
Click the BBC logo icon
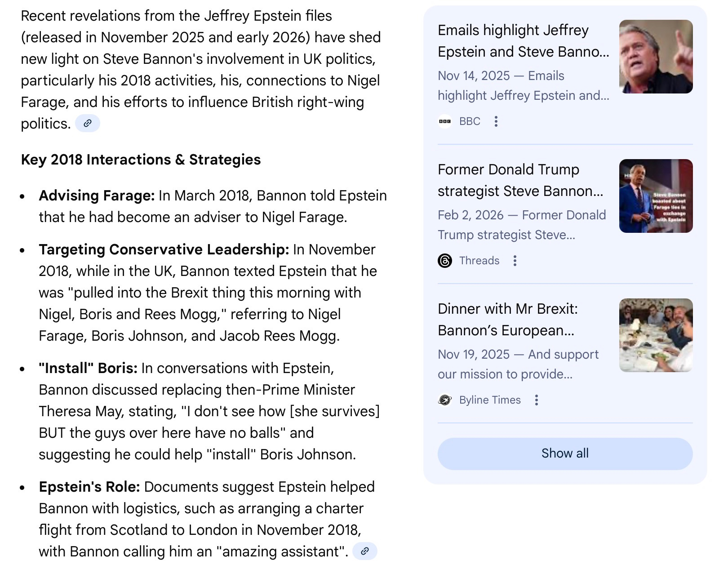(x=445, y=121)
